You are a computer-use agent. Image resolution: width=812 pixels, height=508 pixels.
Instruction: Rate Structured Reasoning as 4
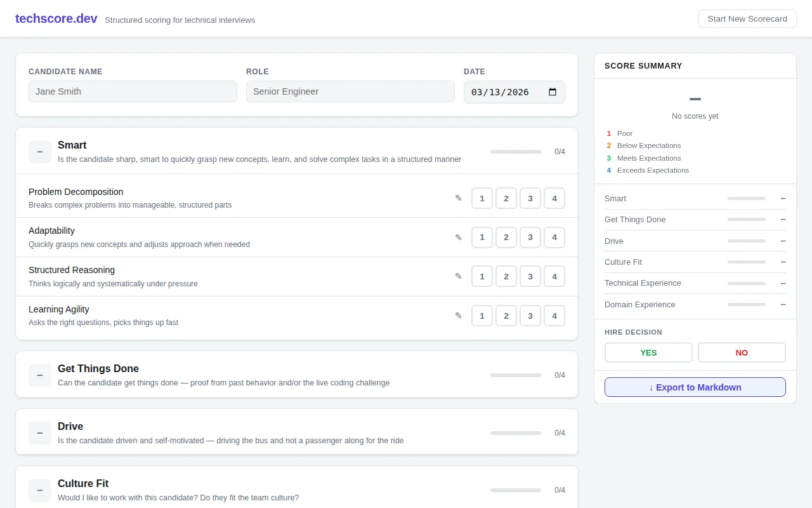pos(554,276)
